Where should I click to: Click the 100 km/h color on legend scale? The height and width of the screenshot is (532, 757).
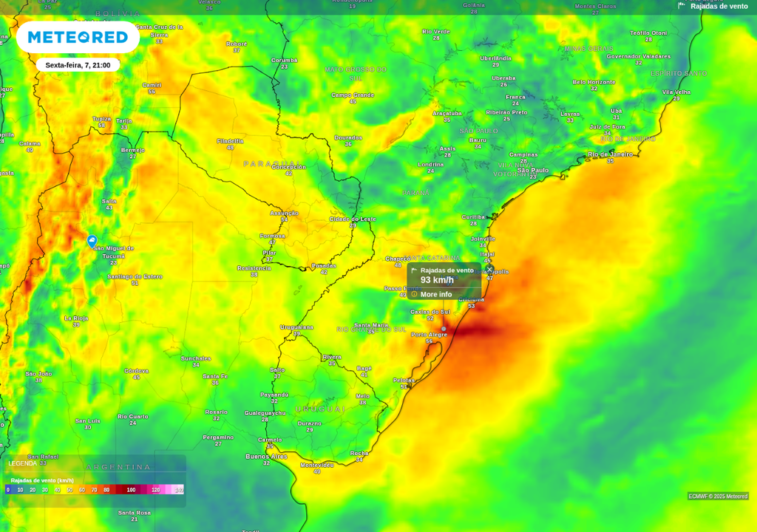point(131,489)
